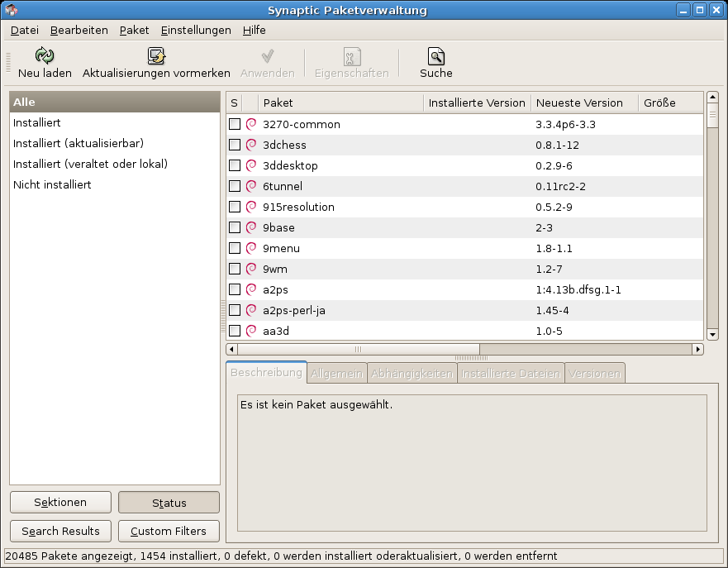This screenshot has width=728, height=568.
Task: Click the package list horizontal scrollbar thumb
Action: 358,349
